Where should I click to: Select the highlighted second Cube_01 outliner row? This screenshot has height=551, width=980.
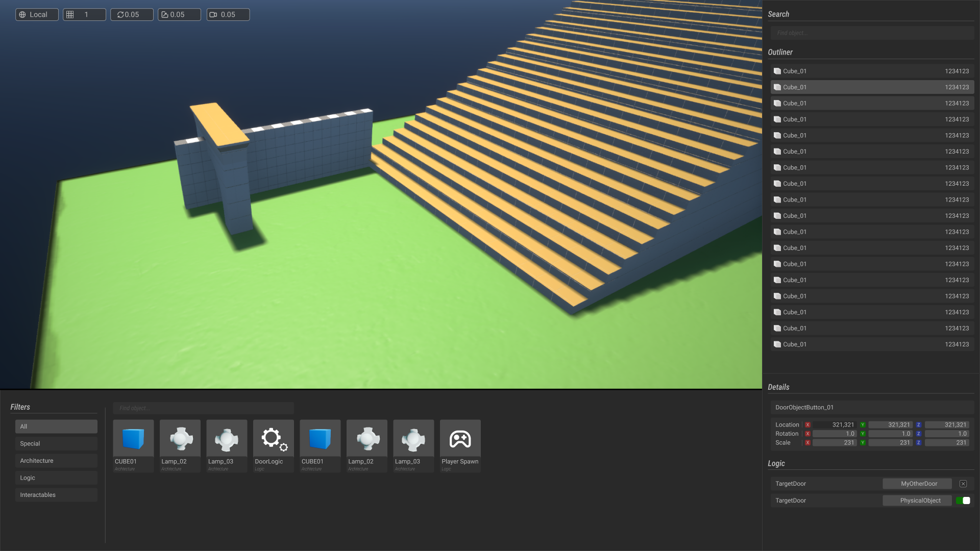click(x=872, y=87)
